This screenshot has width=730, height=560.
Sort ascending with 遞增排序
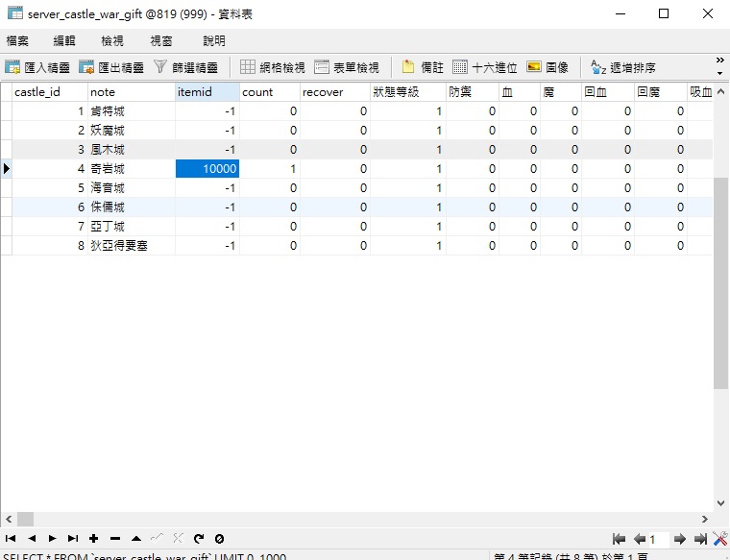(x=623, y=67)
